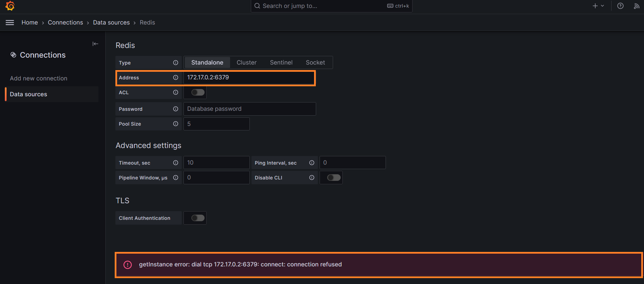The image size is (644, 284).
Task: Expand the plus add-new dropdown
Action: [x=598, y=6]
